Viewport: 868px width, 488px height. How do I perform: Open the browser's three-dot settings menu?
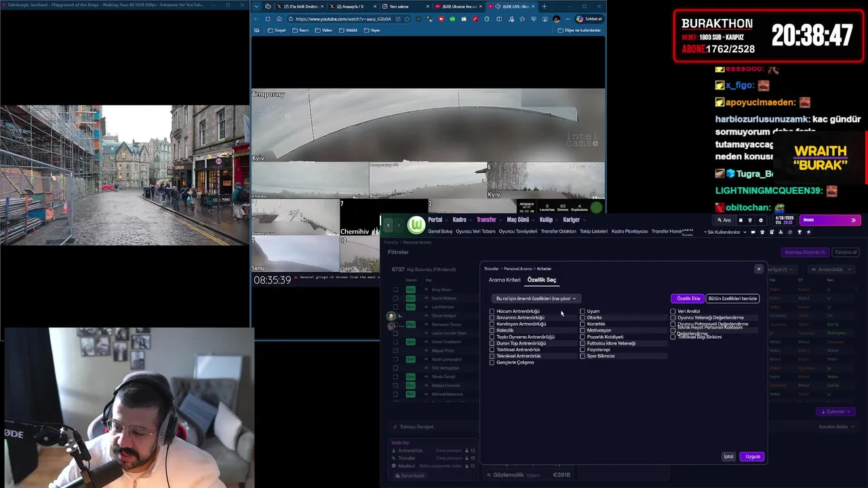(x=568, y=19)
